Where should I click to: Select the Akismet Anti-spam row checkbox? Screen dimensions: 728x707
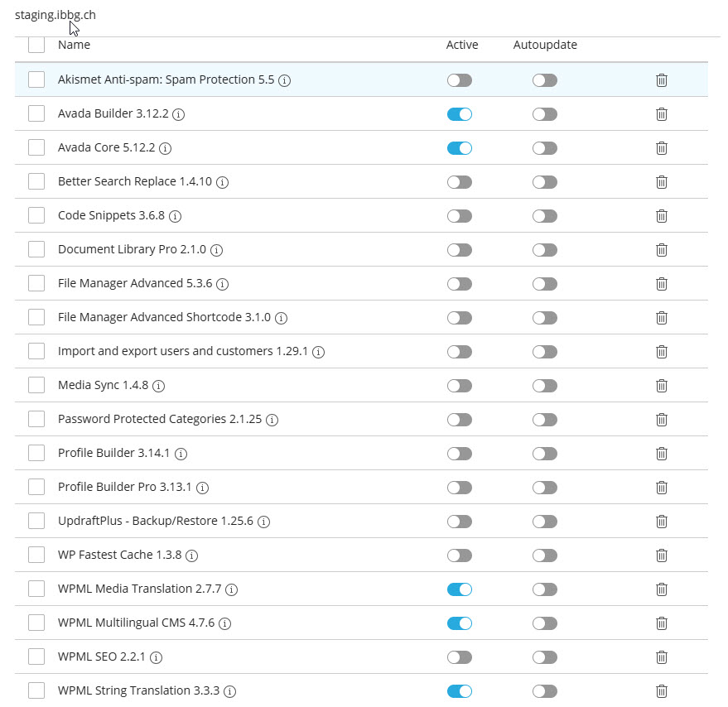36,79
